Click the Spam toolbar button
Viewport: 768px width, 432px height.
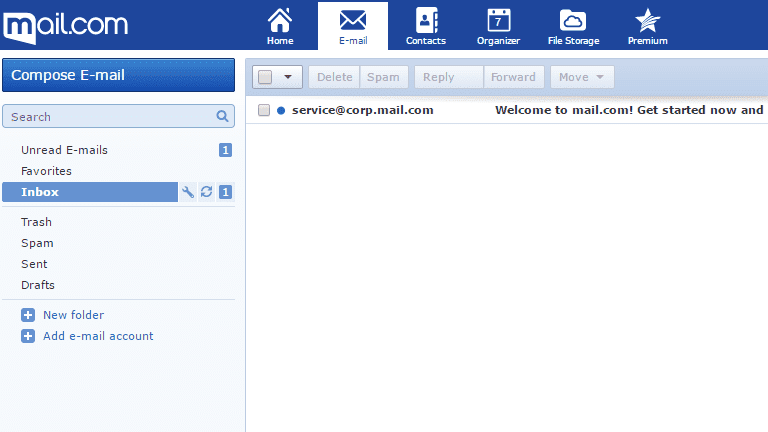[x=384, y=77]
